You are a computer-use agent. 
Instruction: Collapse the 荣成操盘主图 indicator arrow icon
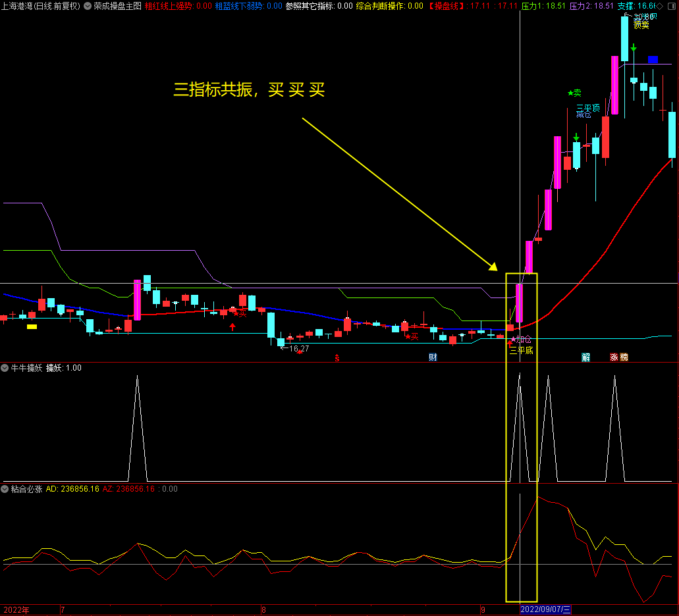[88, 6]
